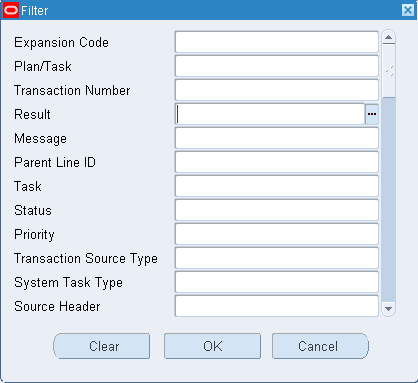Close the Filter dialog window

click(408, 10)
